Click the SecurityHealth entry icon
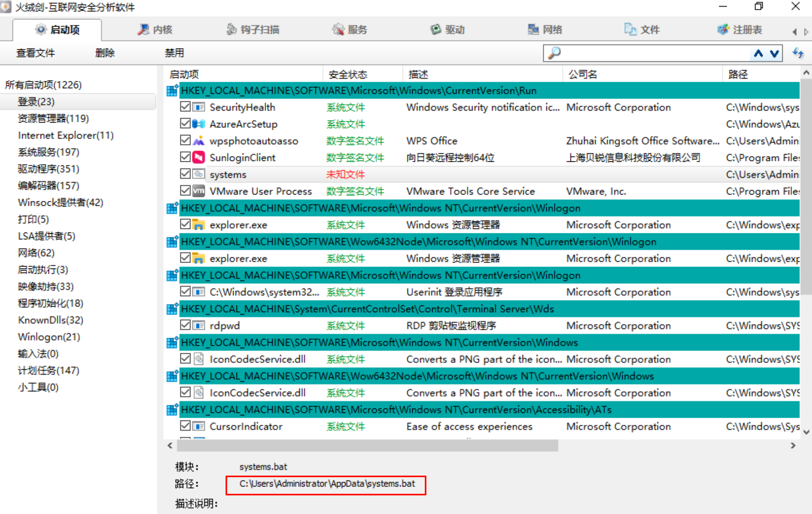This screenshot has width=812, height=514. [x=198, y=107]
